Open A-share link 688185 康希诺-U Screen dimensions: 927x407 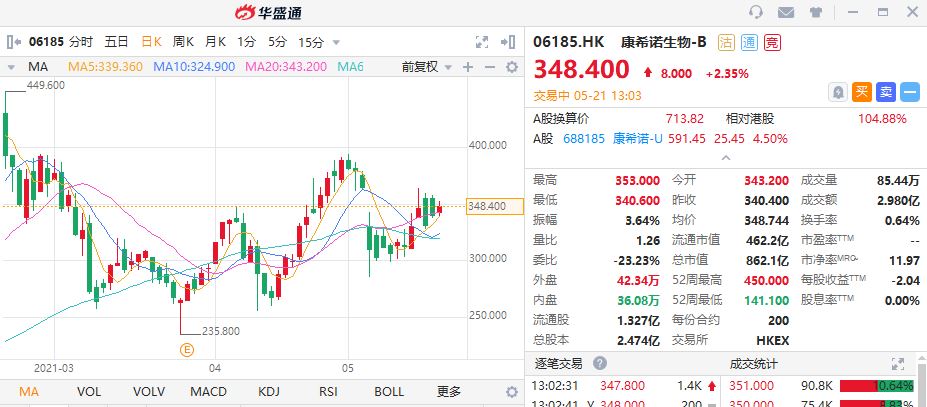pyautogui.click(x=612, y=138)
